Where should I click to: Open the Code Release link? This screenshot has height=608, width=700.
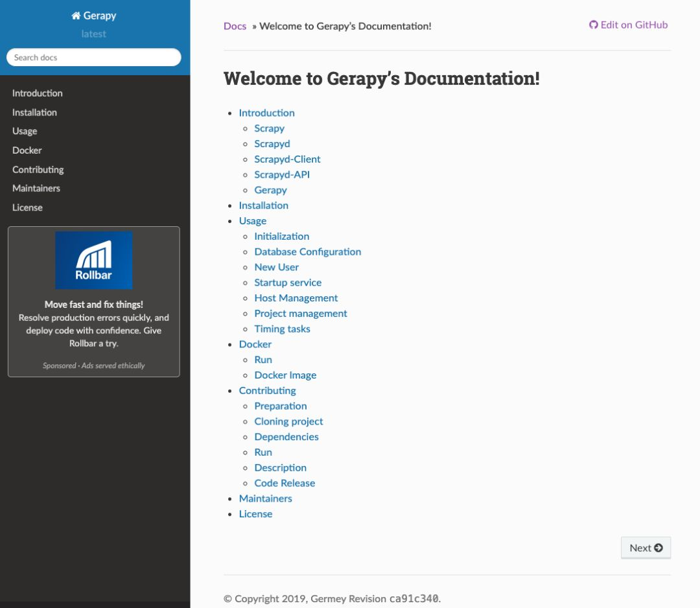point(285,483)
